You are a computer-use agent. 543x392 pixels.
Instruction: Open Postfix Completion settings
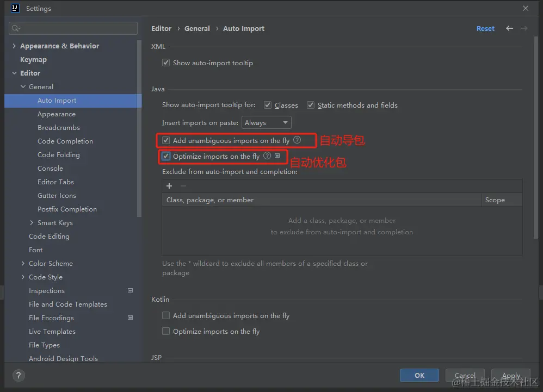pyautogui.click(x=67, y=209)
